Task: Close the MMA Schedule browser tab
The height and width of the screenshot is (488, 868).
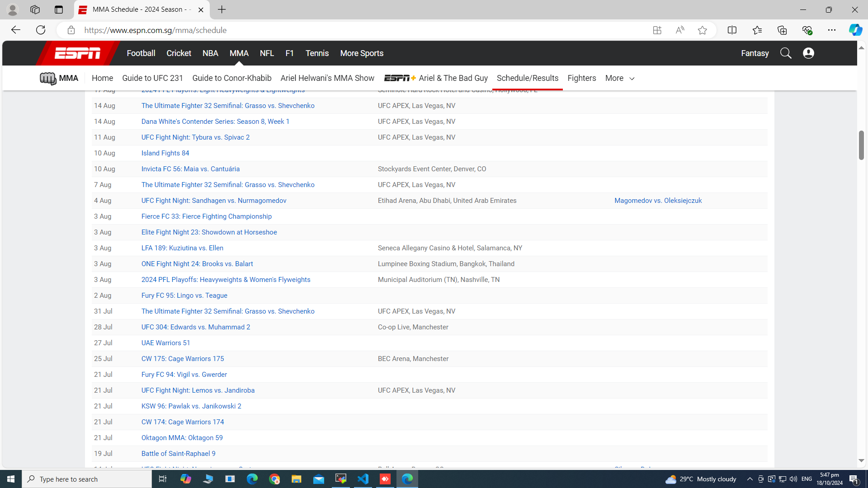Action: click(201, 9)
